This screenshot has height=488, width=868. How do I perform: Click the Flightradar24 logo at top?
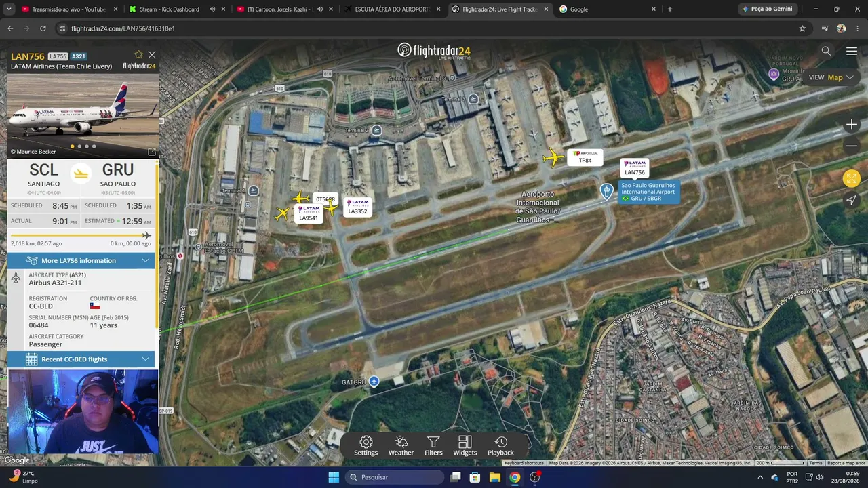point(434,51)
